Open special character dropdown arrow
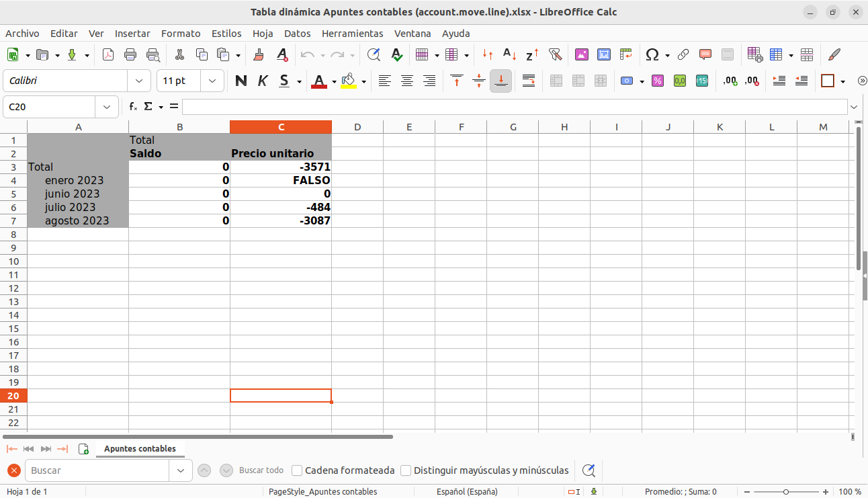Image resolution: width=868 pixels, height=498 pixels. coord(667,55)
